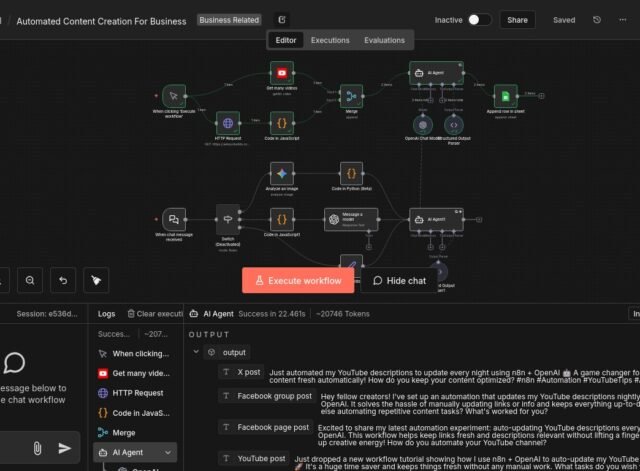Click the icon beside the Business Related tag

pos(282,20)
